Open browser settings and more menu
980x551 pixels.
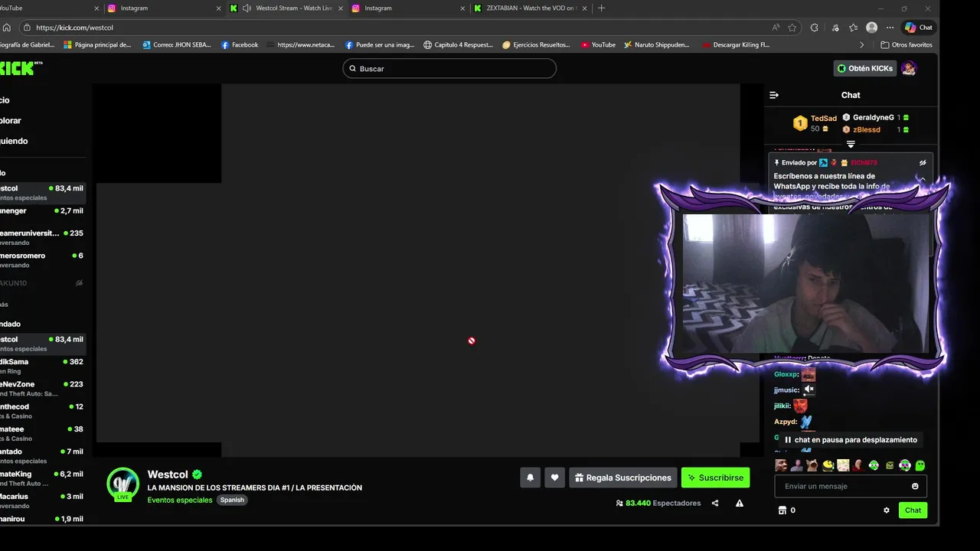coord(890,28)
